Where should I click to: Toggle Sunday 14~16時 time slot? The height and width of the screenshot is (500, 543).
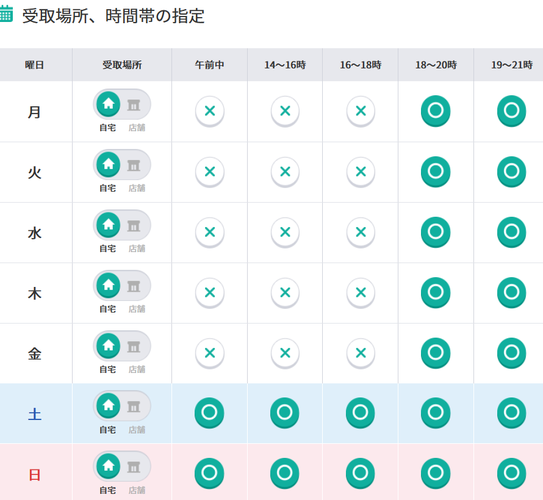coord(285,473)
